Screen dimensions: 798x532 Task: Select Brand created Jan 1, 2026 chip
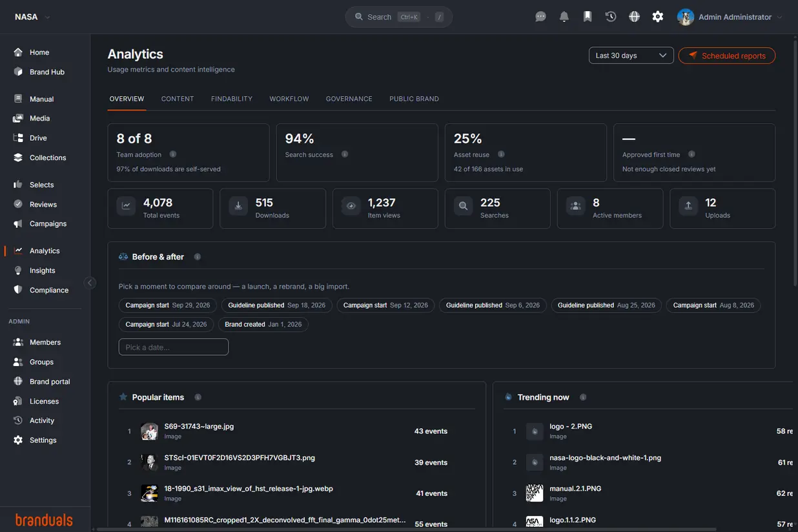(263, 324)
